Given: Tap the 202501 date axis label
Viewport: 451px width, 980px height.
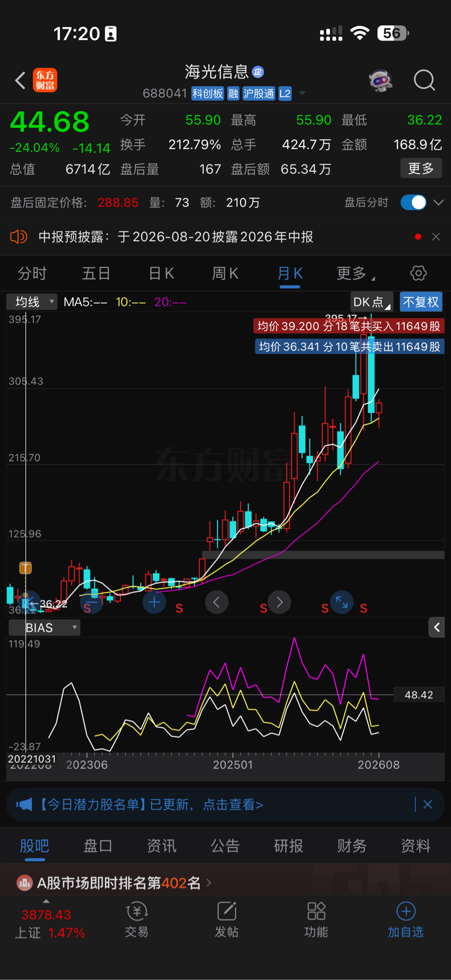Looking at the screenshot, I should [233, 765].
